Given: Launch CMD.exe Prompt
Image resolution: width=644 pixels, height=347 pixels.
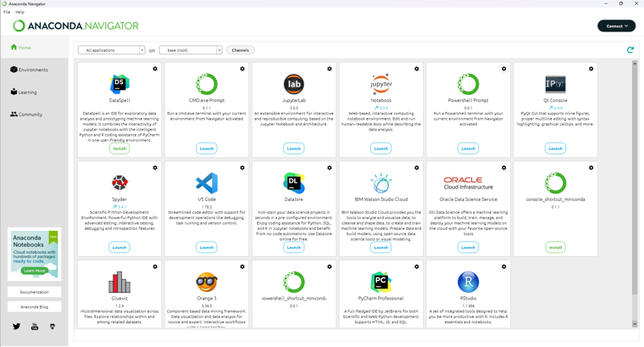Looking at the screenshot, I should [207, 148].
